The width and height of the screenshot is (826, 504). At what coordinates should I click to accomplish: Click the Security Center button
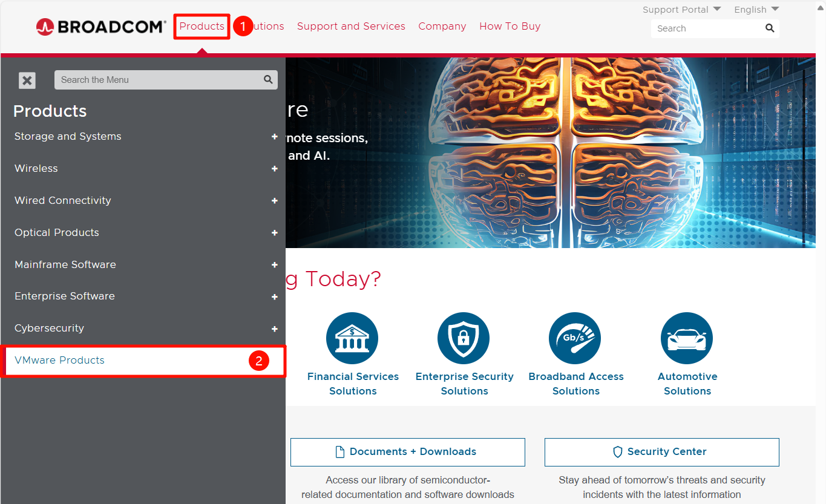(x=661, y=452)
